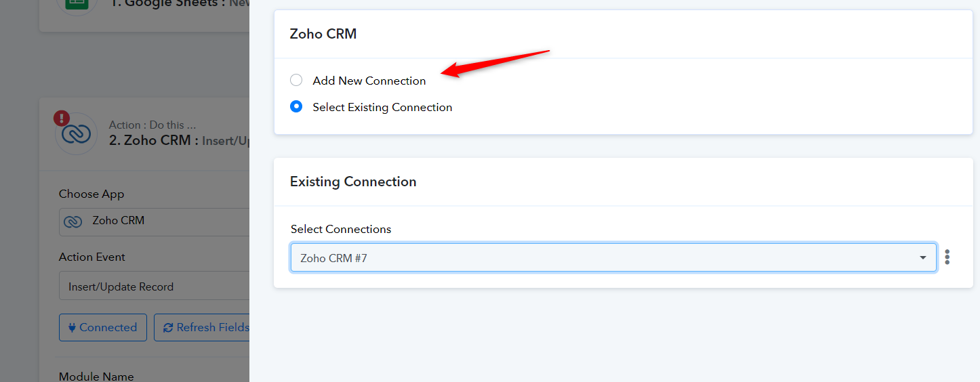Click the Zoho CRM logo beside Action step
This screenshot has width=980, height=382.
(76, 134)
